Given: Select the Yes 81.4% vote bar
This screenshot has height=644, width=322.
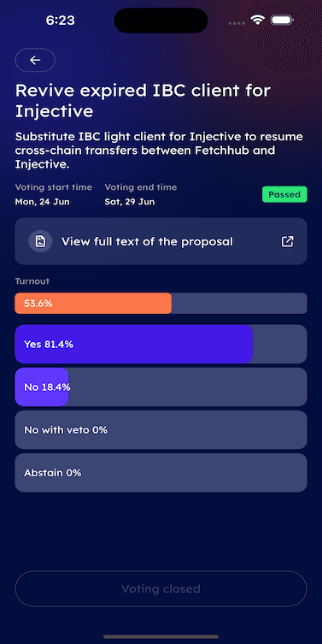Looking at the screenshot, I should [x=161, y=344].
